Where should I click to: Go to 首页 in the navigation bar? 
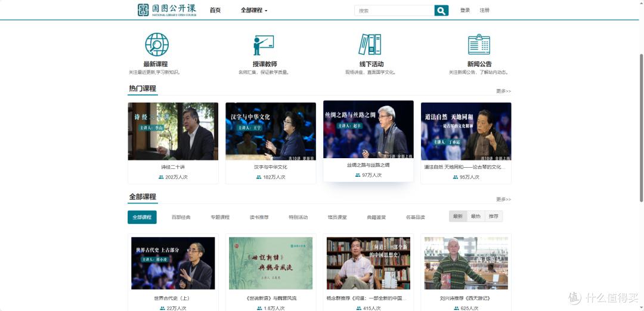pyautogui.click(x=215, y=10)
